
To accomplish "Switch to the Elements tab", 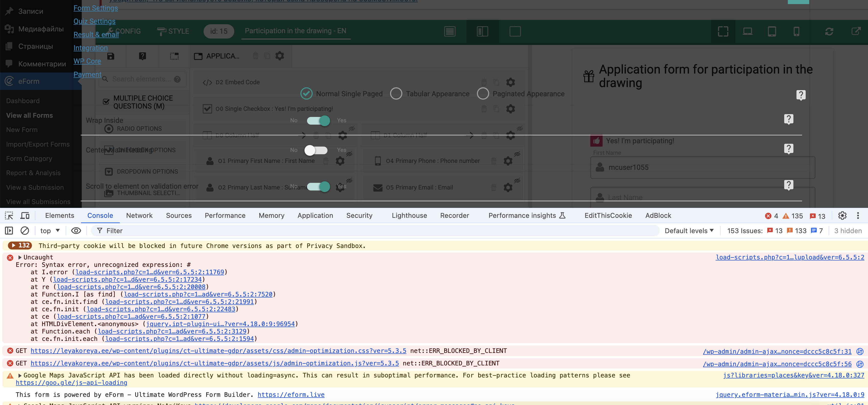I will (60, 216).
